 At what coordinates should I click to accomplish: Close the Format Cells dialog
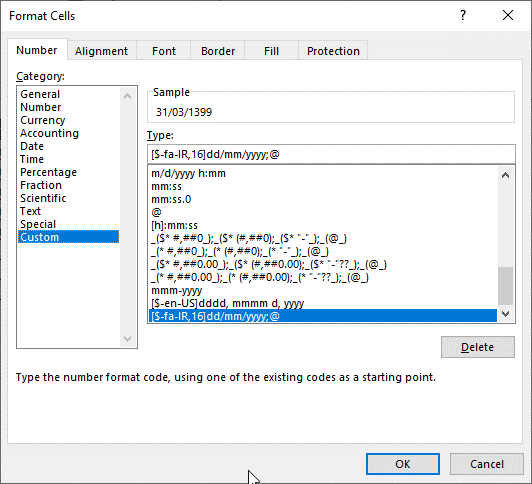tap(508, 15)
